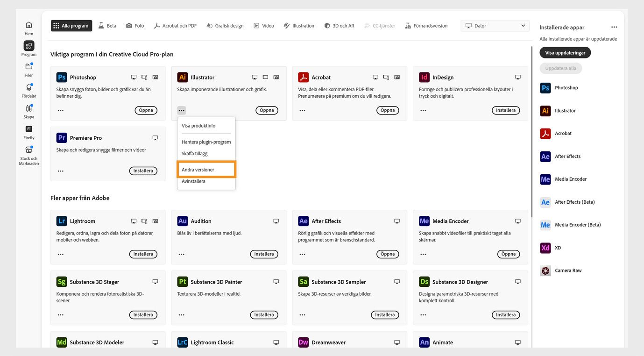The height and width of the screenshot is (356, 644).
Task: Open Photoshop with its Öppna button
Action: [146, 111]
